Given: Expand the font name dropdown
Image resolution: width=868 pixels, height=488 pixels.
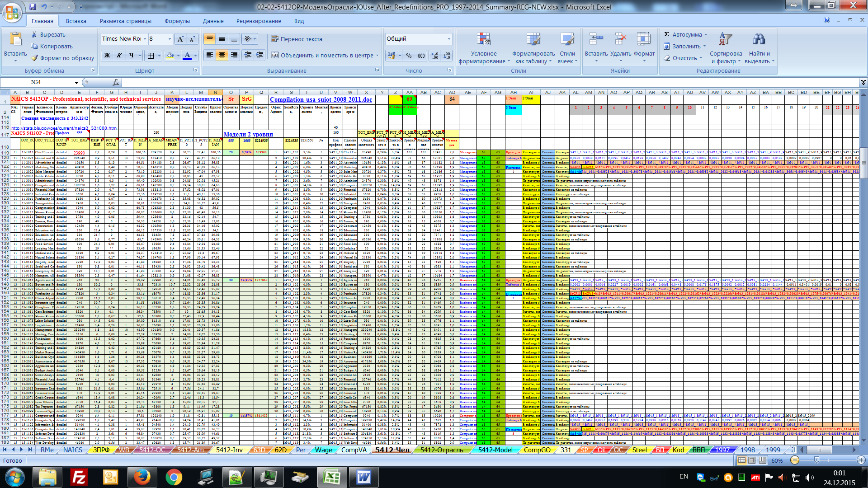Looking at the screenshot, I should (145, 39).
